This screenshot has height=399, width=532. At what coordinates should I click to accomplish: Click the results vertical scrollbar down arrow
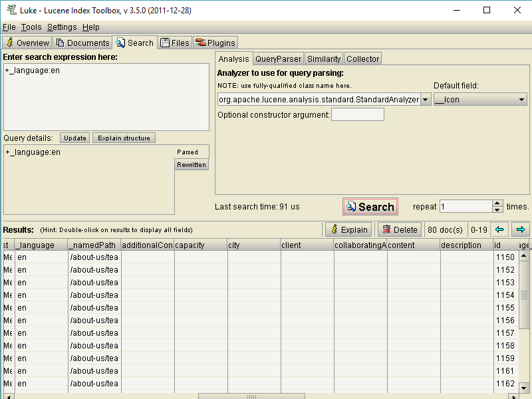click(x=524, y=388)
